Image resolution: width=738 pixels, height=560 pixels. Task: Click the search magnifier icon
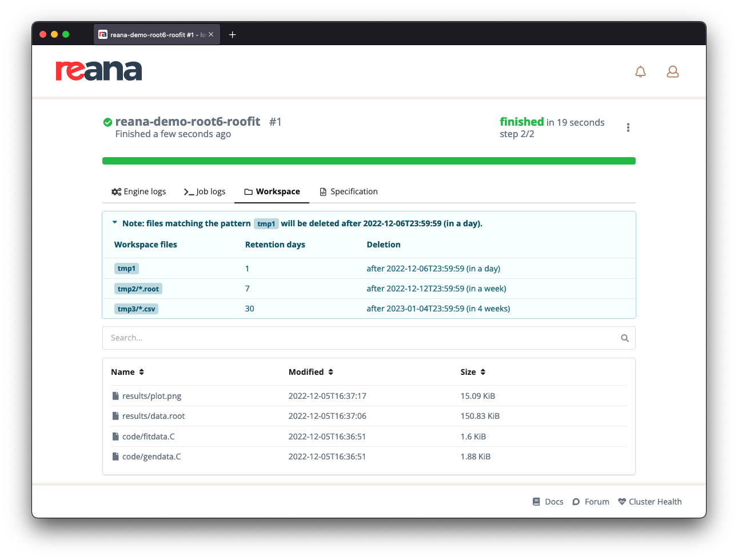[x=624, y=338]
